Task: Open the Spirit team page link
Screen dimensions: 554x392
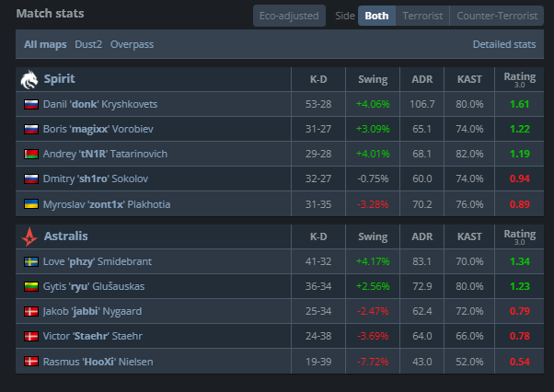Action: click(x=59, y=79)
